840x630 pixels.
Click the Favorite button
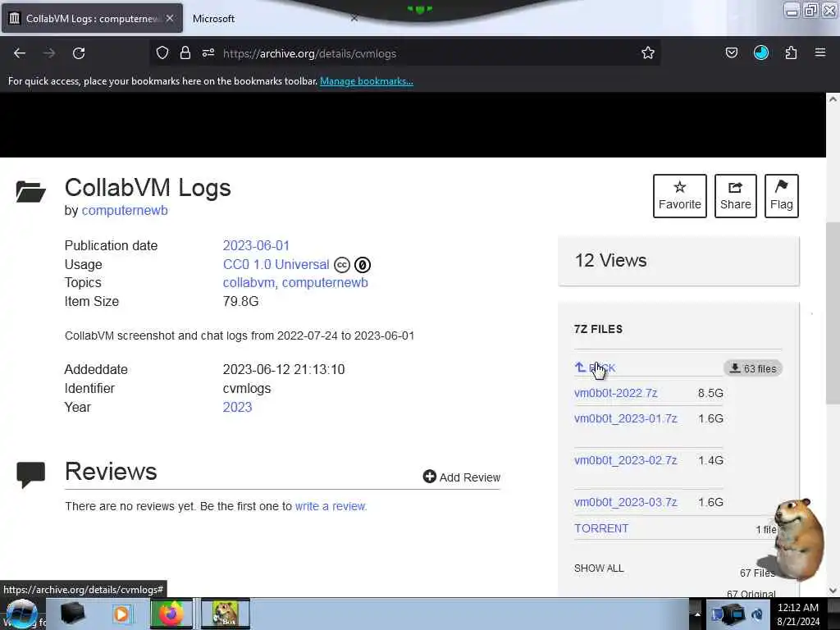coord(680,196)
